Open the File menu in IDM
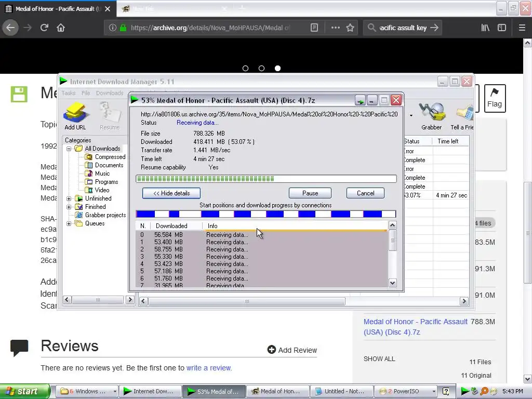Viewport: 532px width, 399px height. coord(86,93)
